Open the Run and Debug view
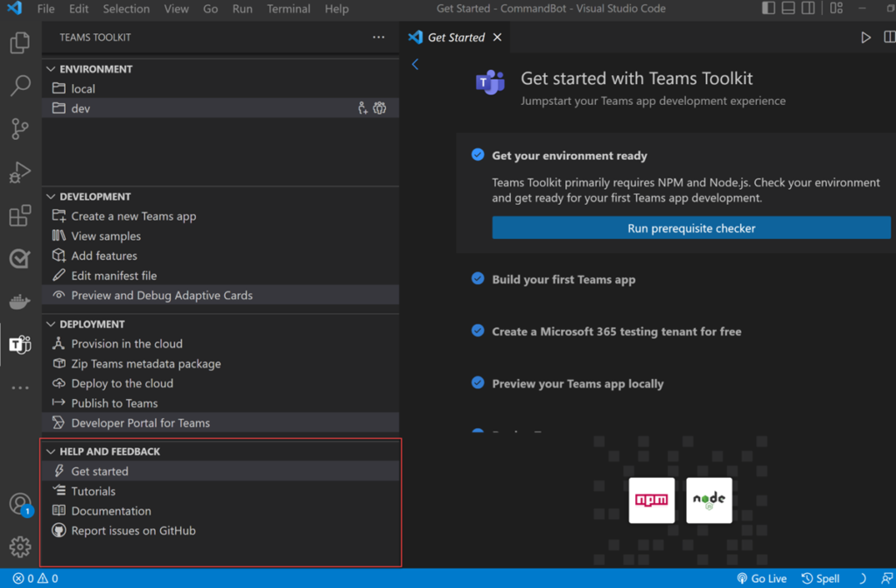Screen dimensions: 896x588 [x=19, y=172]
